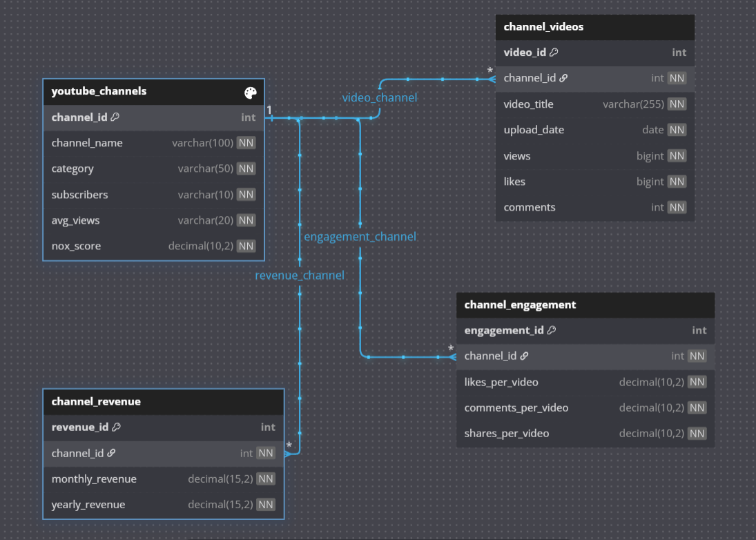Open color palette icon on youtube_channels table
Screen dimensions: 756x540
click(250, 93)
